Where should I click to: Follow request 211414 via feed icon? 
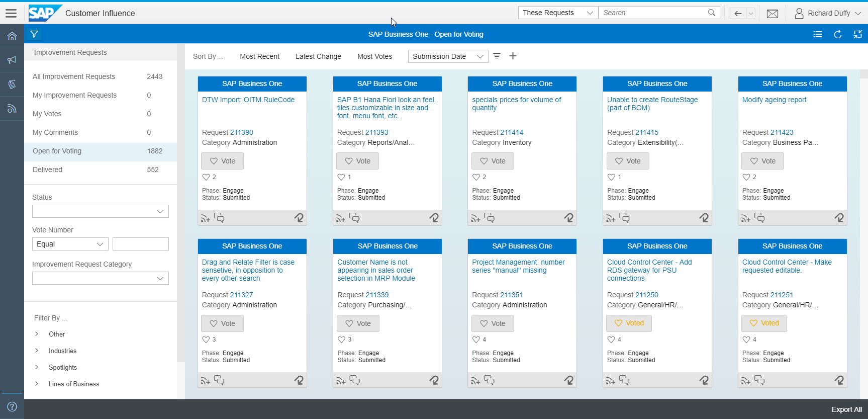pyautogui.click(x=475, y=218)
